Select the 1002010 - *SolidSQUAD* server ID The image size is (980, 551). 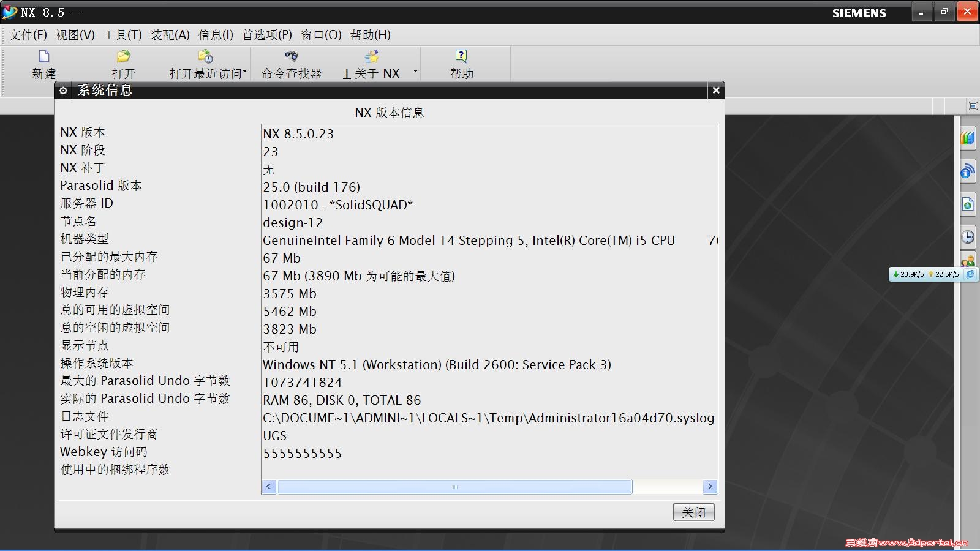[x=338, y=204]
